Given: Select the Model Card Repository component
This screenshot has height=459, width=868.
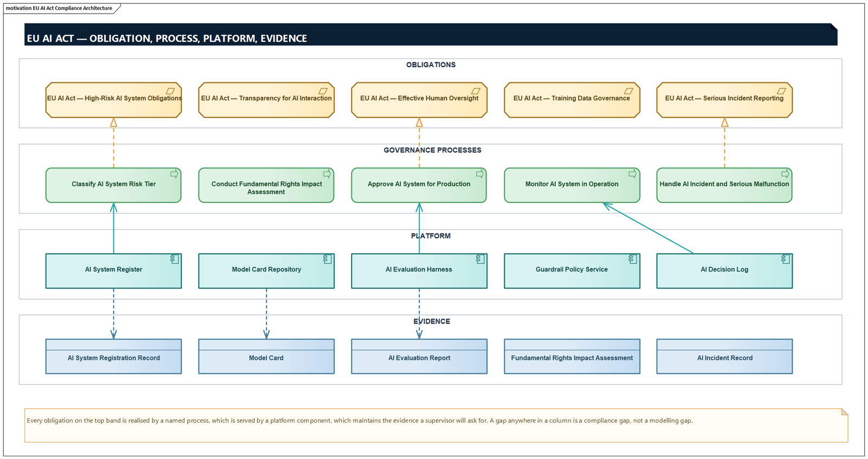Looking at the screenshot, I should click(266, 271).
